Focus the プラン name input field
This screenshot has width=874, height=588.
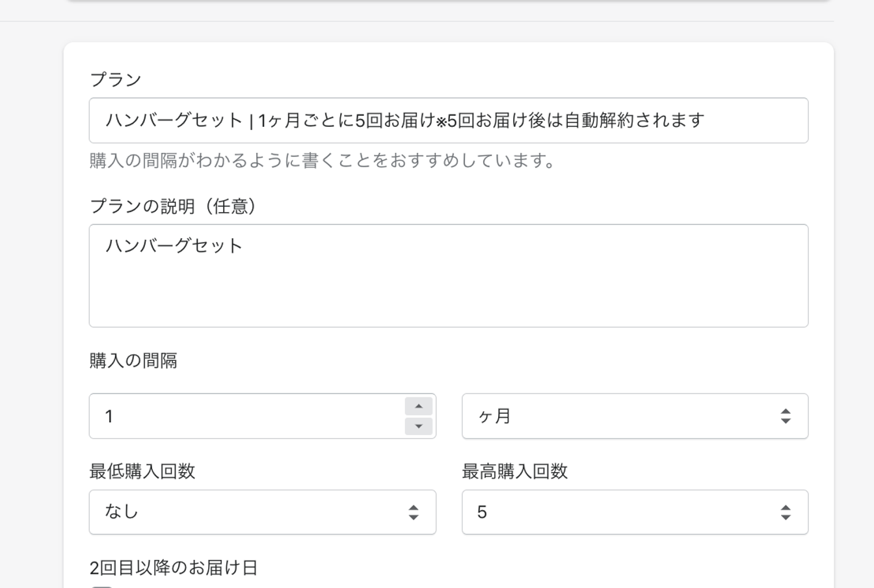coord(448,121)
